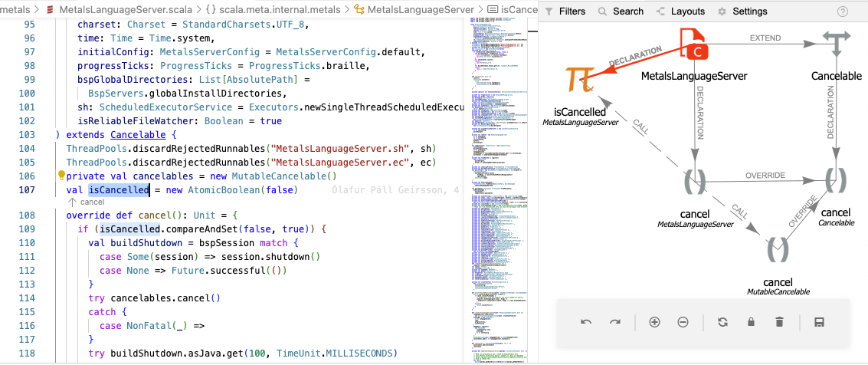This screenshot has width=868, height=365.
Task: Select the isCancelled variable node icon
Action: point(580,79)
